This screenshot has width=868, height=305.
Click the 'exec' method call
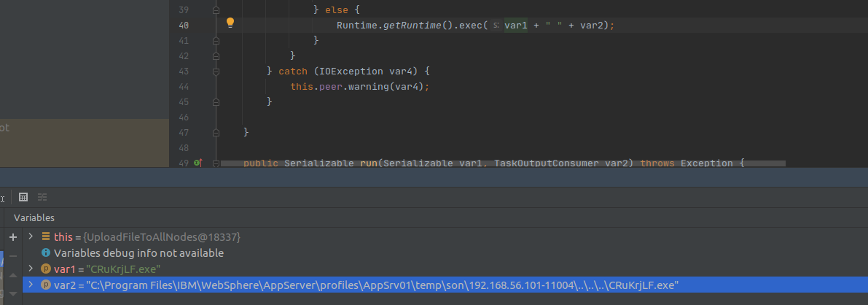471,26
